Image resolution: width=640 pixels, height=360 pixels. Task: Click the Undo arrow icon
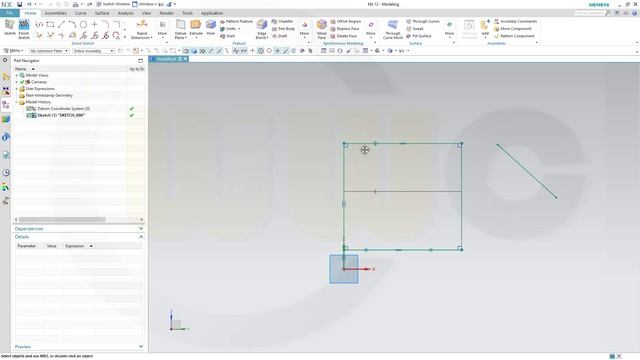[29, 4]
